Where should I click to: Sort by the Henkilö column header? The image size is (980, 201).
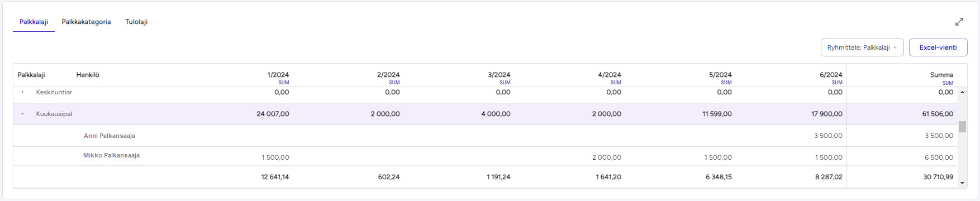88,75
